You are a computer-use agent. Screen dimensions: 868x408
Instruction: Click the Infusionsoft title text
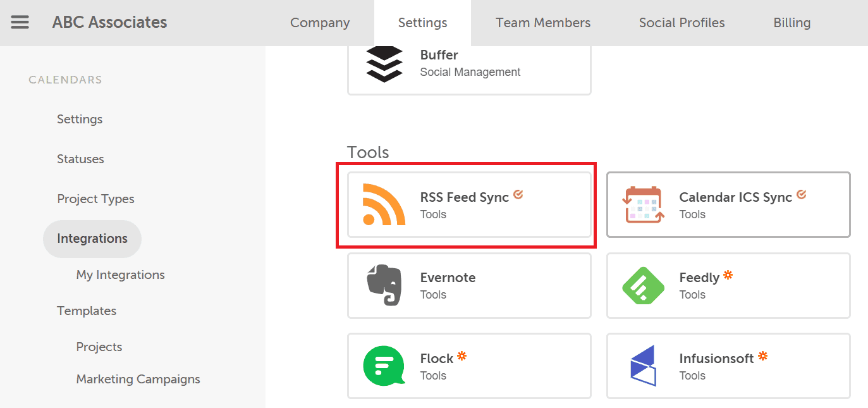coord(717,359)
